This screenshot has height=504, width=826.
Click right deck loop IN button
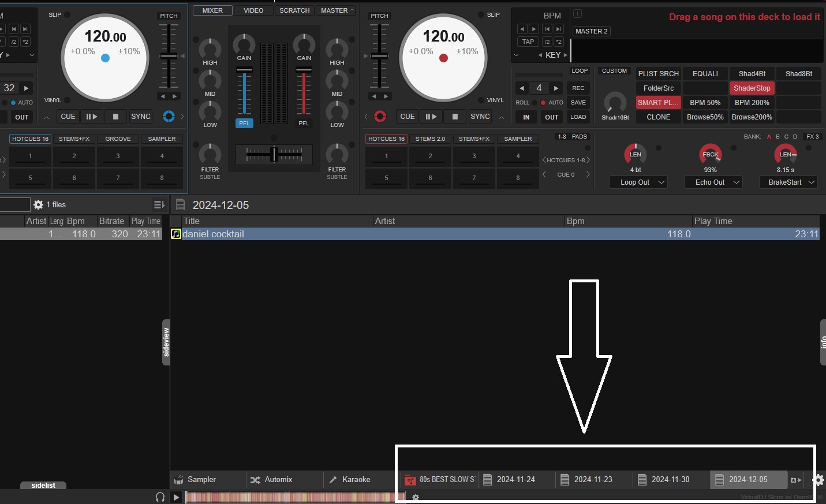526,117
